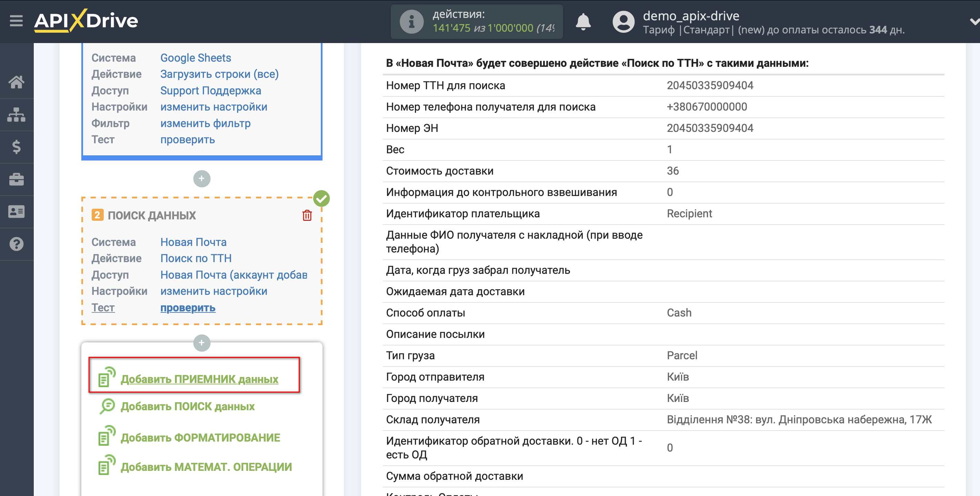980x496 pixels.
Task: Click изменить фильтр link
Action: pos(205,123)
